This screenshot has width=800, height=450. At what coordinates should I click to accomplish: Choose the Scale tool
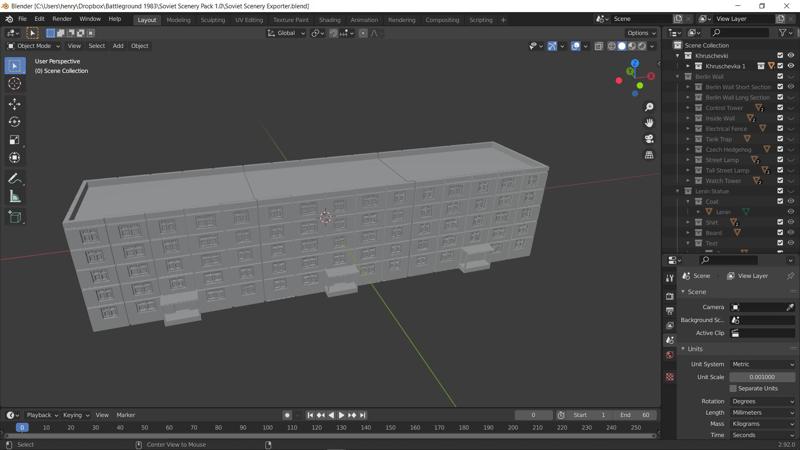click(x=14, y=140)
